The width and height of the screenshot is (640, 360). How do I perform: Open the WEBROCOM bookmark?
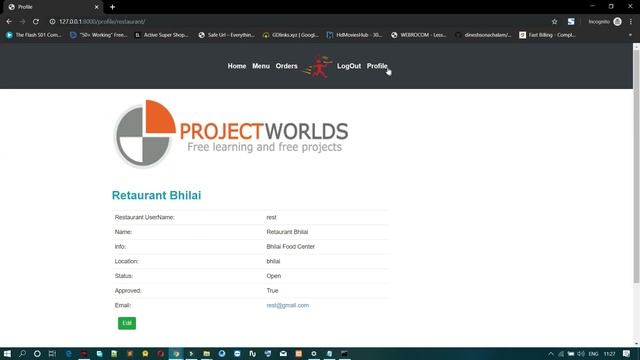[x=419, y=35]
